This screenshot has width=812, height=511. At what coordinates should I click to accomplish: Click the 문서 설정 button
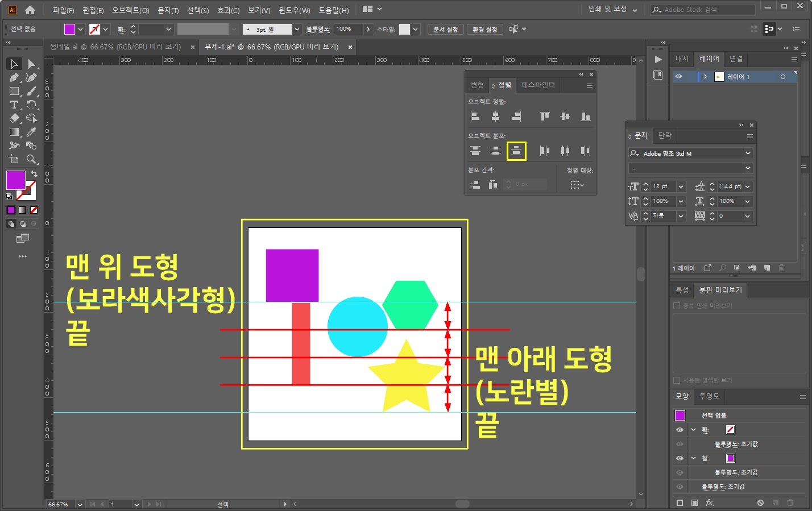(445, 30)
